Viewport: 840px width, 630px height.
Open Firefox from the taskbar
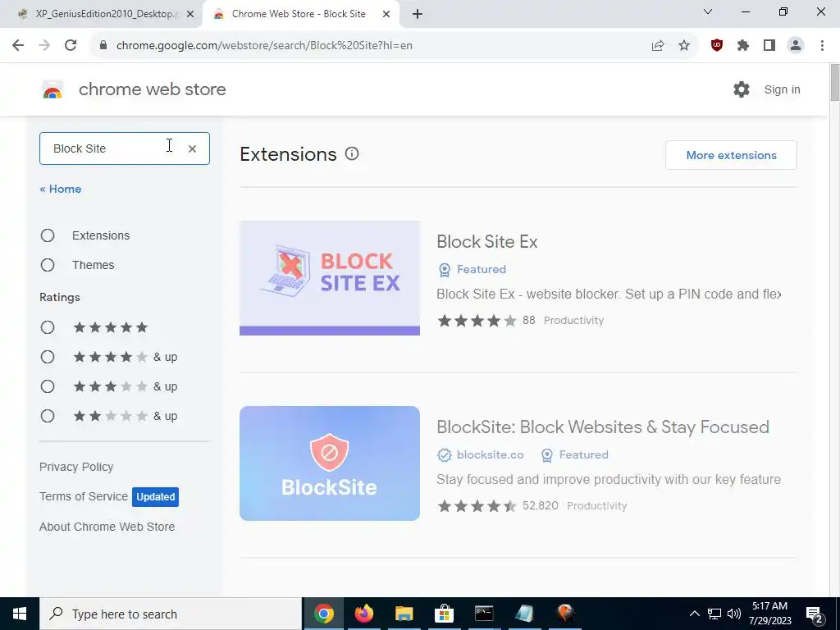tap(363, 614)
